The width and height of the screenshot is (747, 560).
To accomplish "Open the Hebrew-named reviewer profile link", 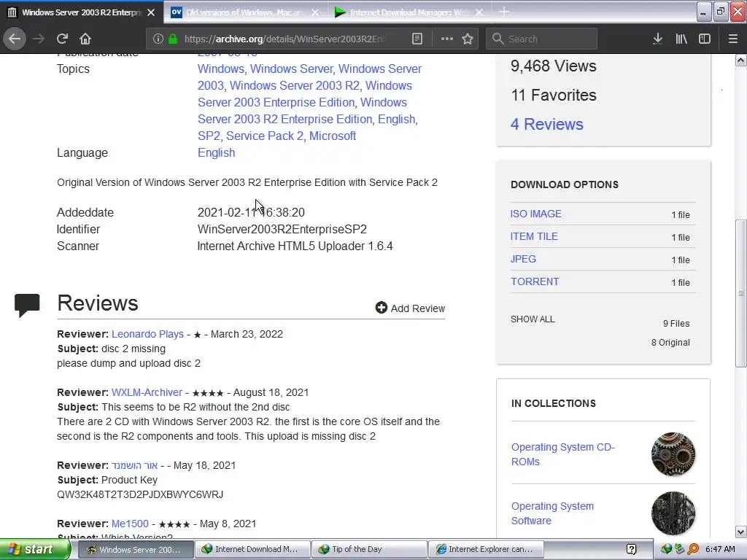I will (134, 465).
